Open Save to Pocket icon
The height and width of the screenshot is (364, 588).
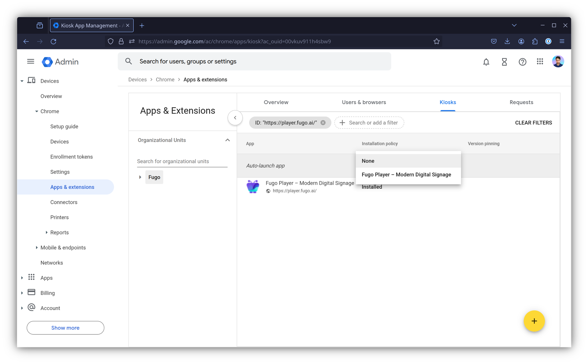pos(494,41)
